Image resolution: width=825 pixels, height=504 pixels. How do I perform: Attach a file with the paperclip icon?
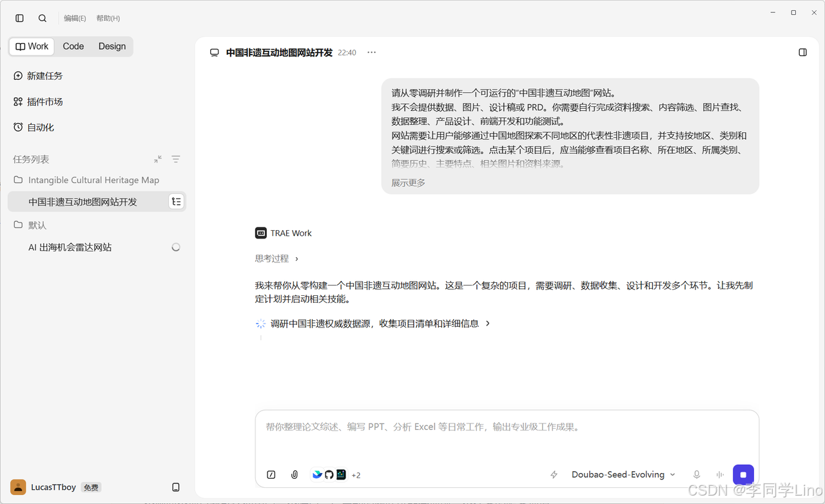click(295, 475)
